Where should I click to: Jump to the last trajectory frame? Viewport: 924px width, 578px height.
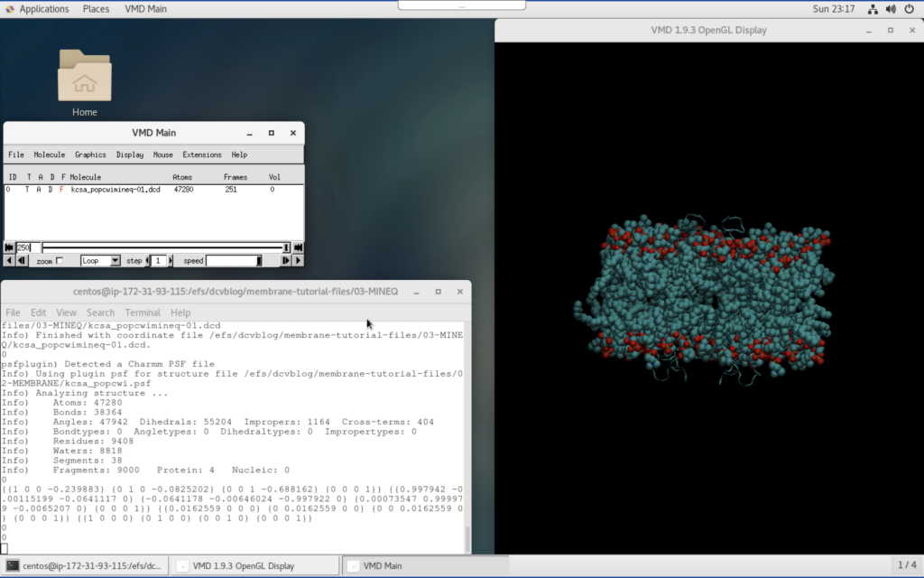[x=298, y=247]
